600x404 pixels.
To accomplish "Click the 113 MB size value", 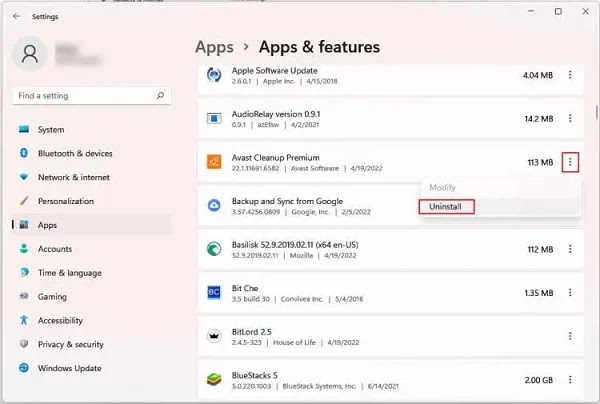I will point(540,162).
